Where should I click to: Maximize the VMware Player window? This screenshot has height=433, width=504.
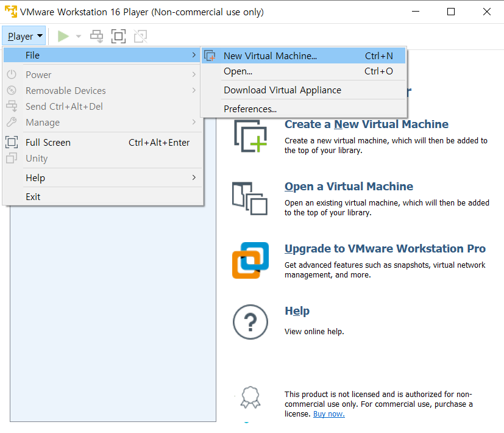click(451, 12)
